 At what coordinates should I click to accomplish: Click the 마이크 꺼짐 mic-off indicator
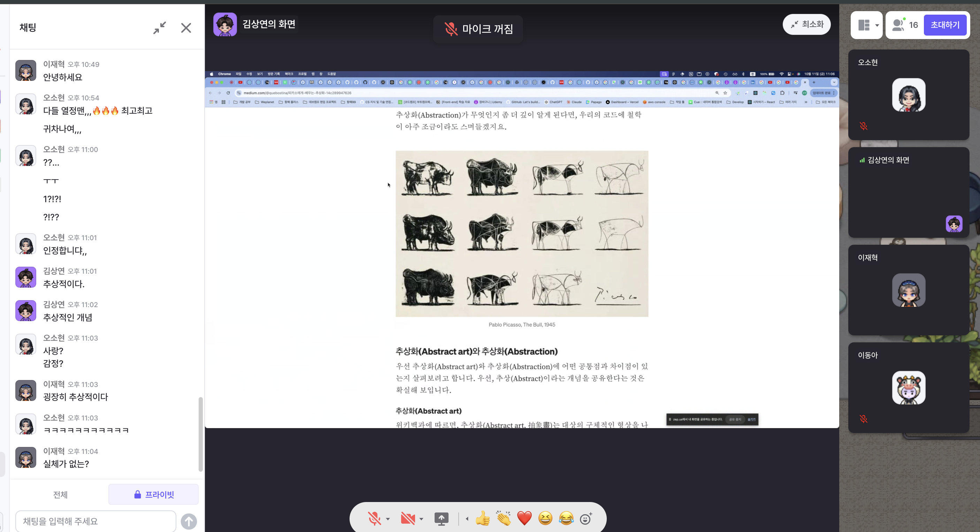click(x=478, y=29)
